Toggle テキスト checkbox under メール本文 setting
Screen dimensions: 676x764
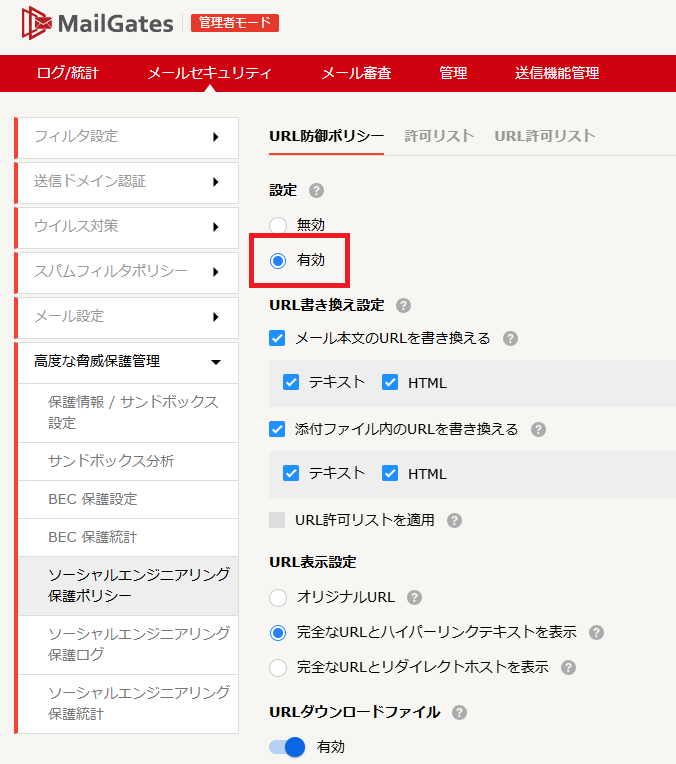pos(291,382)
